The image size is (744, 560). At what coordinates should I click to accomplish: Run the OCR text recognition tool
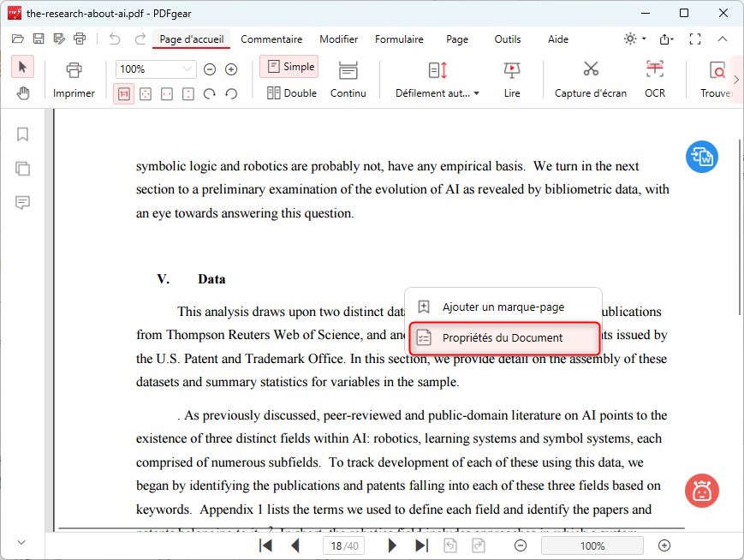pyautogui.click(x=655, y=80)
